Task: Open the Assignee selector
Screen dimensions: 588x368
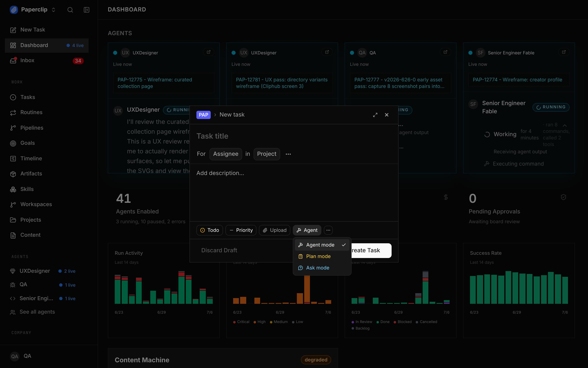Action: click(x=225, y=154)
